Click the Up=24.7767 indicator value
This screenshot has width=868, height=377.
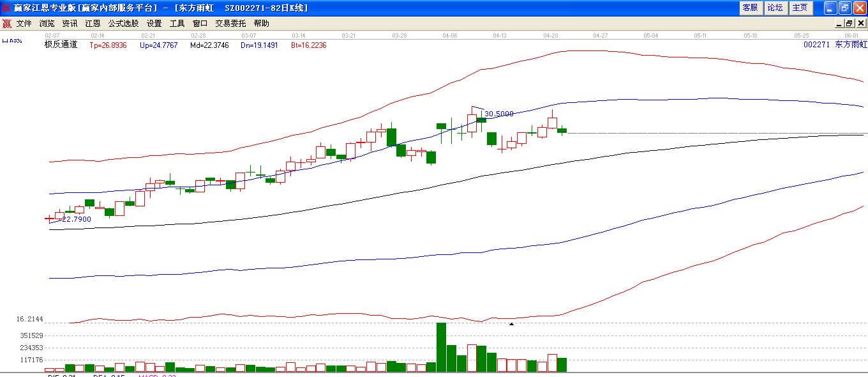pos(158,45)
